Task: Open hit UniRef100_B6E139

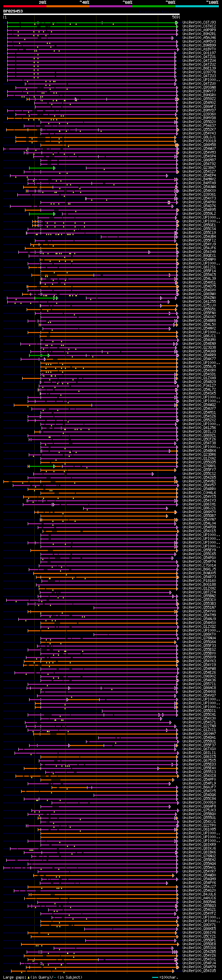Action: point(199,68)
